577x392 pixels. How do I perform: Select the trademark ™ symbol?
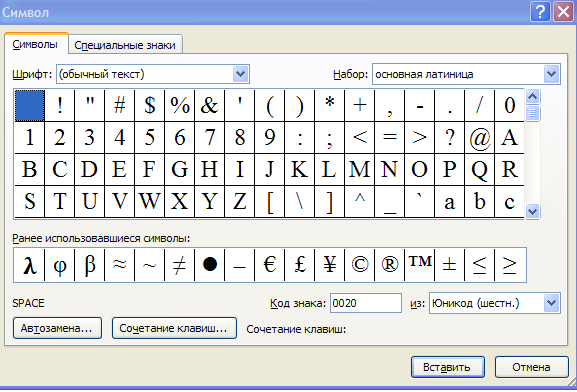[x=420, y=265]
